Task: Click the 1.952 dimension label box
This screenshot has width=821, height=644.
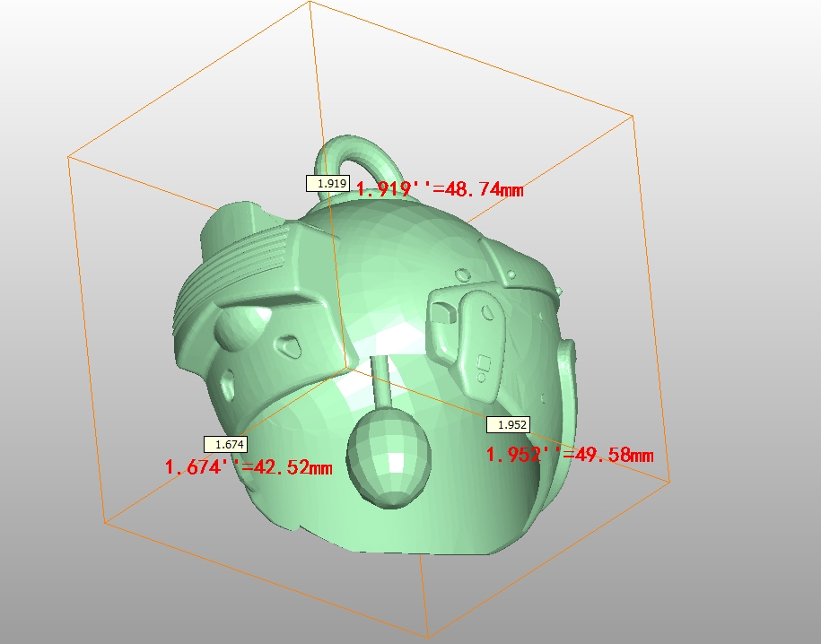Action: 508,425
